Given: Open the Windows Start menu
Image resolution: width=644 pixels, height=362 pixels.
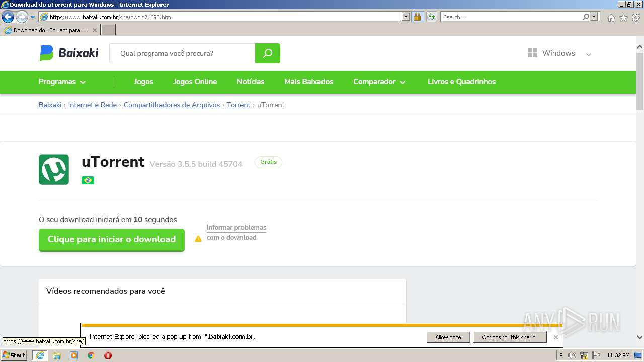Looking at the screenshot, I should pos(14,355).
